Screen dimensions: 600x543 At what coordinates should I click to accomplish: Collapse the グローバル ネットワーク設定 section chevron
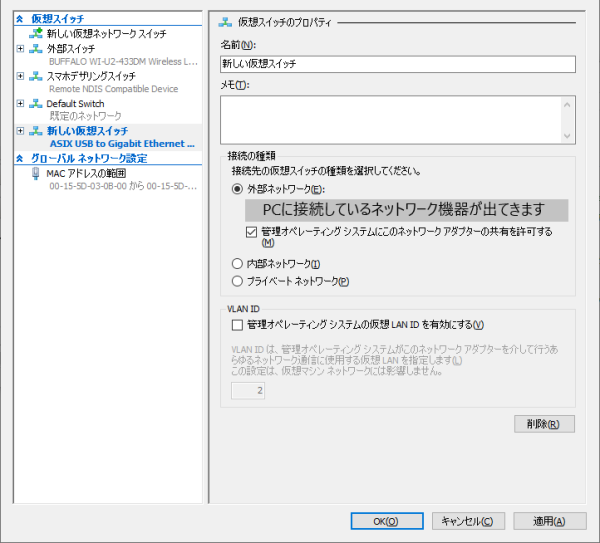click(x=21, y=158)
